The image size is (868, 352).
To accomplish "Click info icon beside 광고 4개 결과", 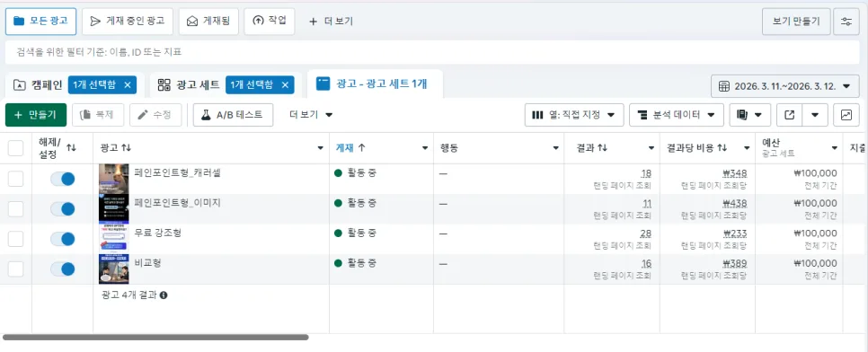I will click(164, 295).
